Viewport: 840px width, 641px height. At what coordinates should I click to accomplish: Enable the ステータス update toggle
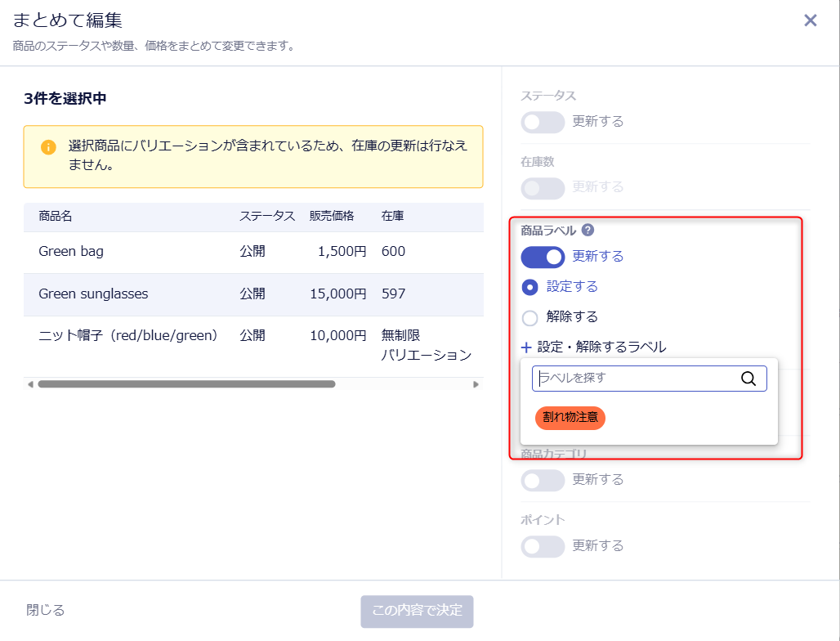[x=543, y=122]
